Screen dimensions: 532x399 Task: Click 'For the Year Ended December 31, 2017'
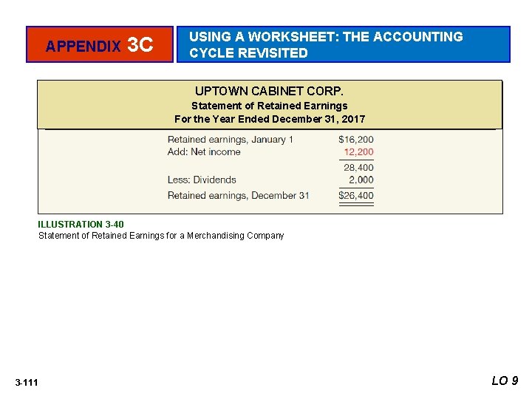(x=270, y=119)
